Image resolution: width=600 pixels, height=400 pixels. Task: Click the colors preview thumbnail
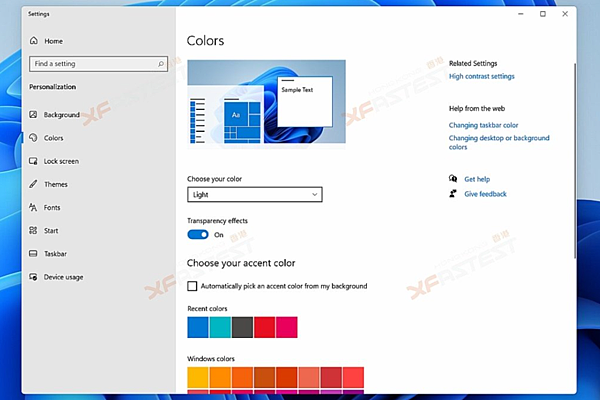click(266, 102)
